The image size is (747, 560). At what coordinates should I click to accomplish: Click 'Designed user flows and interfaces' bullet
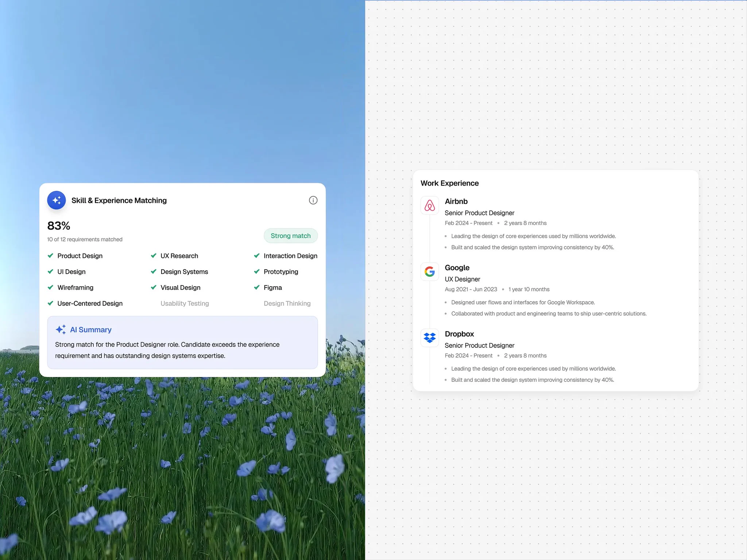point(523,303)
